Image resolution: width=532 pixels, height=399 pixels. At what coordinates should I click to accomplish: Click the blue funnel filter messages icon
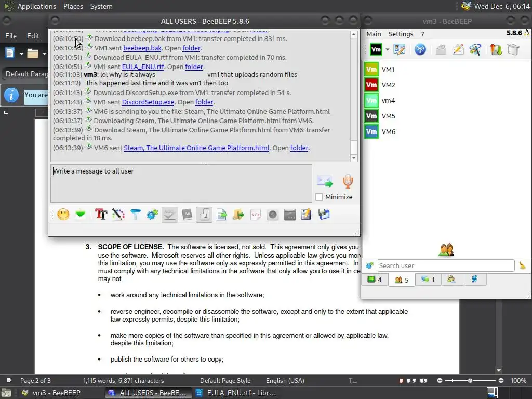(x=136, y=215)
